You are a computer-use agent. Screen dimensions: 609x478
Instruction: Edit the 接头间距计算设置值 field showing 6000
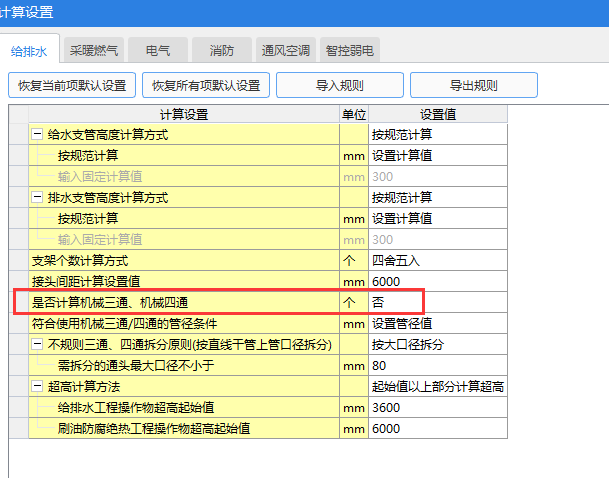pos(437,281)
